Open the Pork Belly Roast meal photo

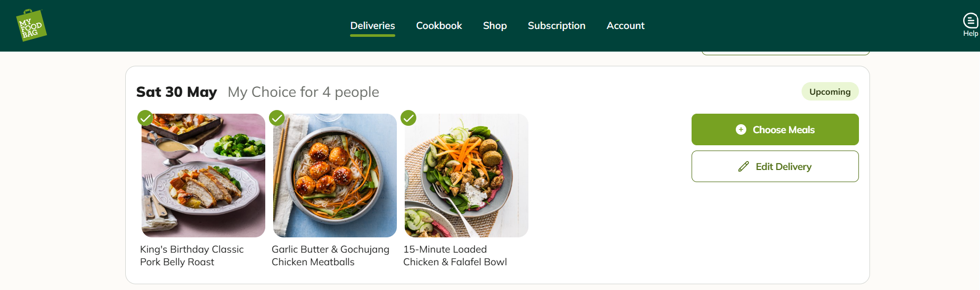click(203, 175)
